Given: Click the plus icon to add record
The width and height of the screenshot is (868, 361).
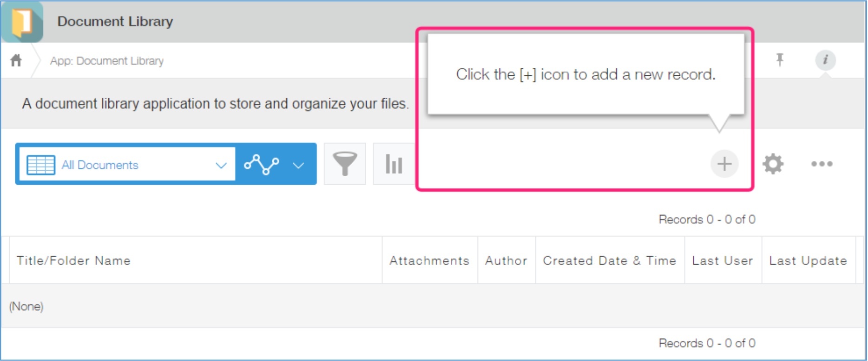Looking at the screenshot, I should click(724, 164).
